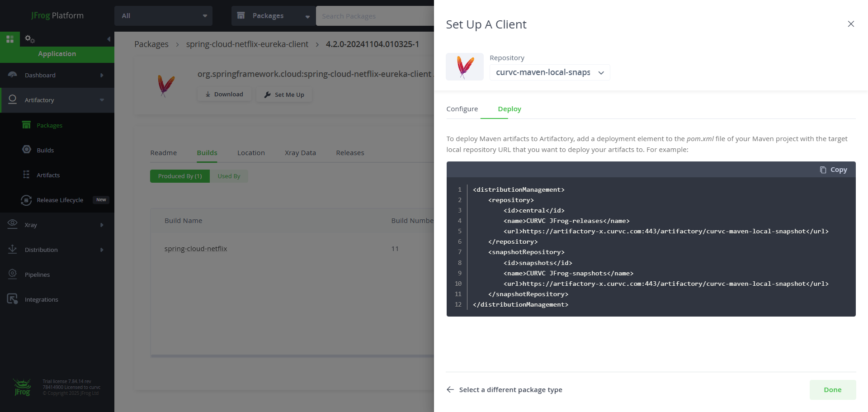The width and height of the screenshot is (868, 412).
Task: Toggle the Produced By (1) filter
Action: click(180, 176)
